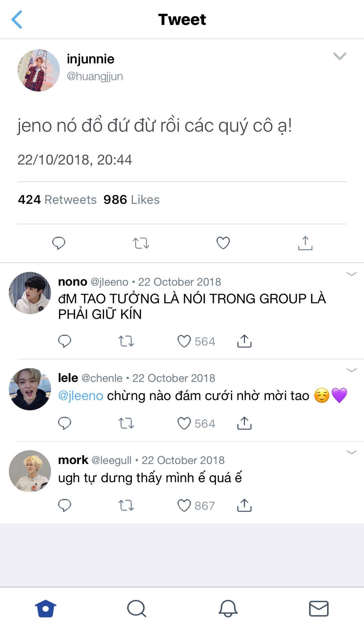This screenshot has height=630, width=364.
Task: Retweet injunnie's main tweet
Action: [141, 243]
